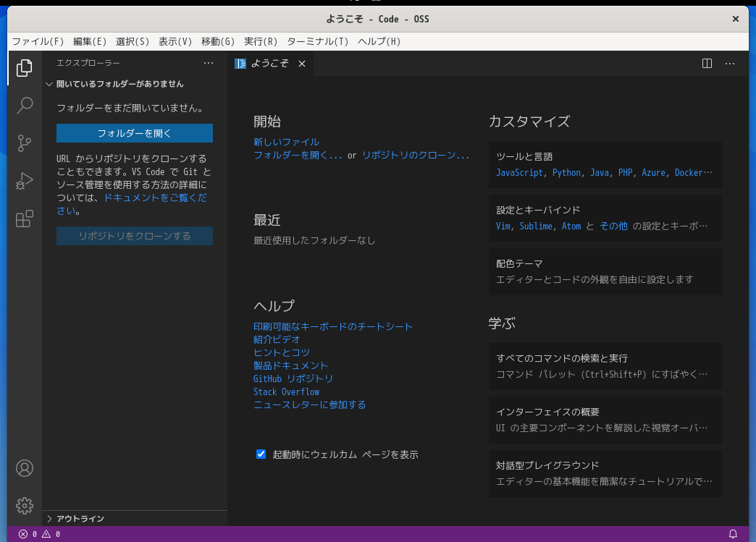Open the ヒントとコツ link
The image size is (756, 542).
(282, 352)
